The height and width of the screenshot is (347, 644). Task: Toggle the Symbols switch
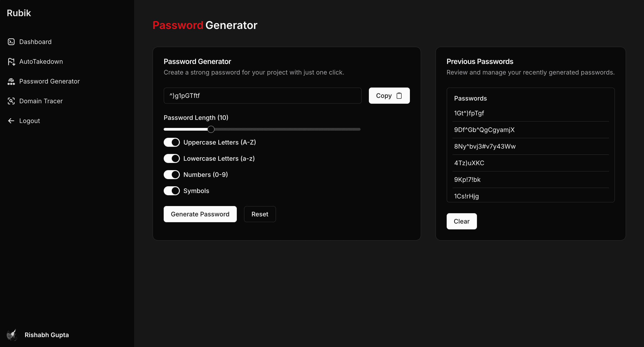pos(172,191)
